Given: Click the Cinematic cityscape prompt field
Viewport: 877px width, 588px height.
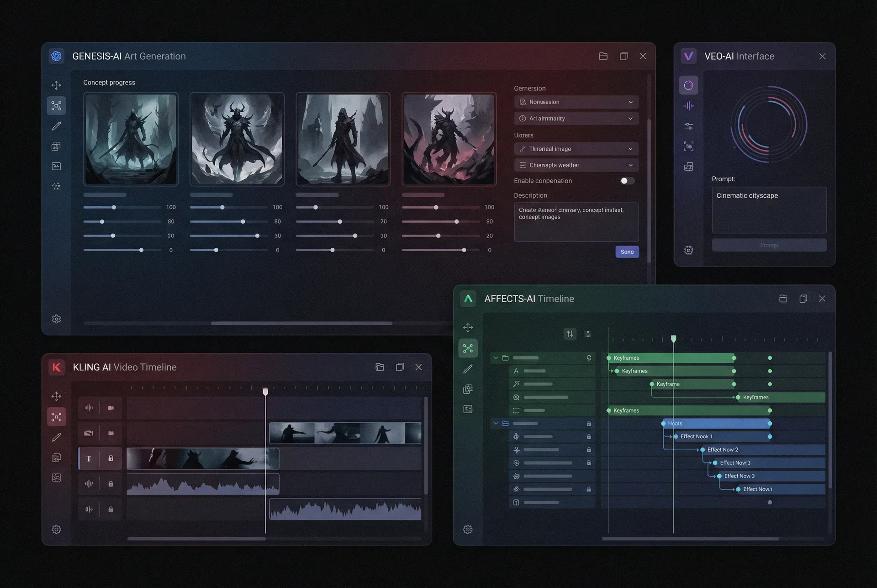Looking at the screenshot, I should click(769, 210).
